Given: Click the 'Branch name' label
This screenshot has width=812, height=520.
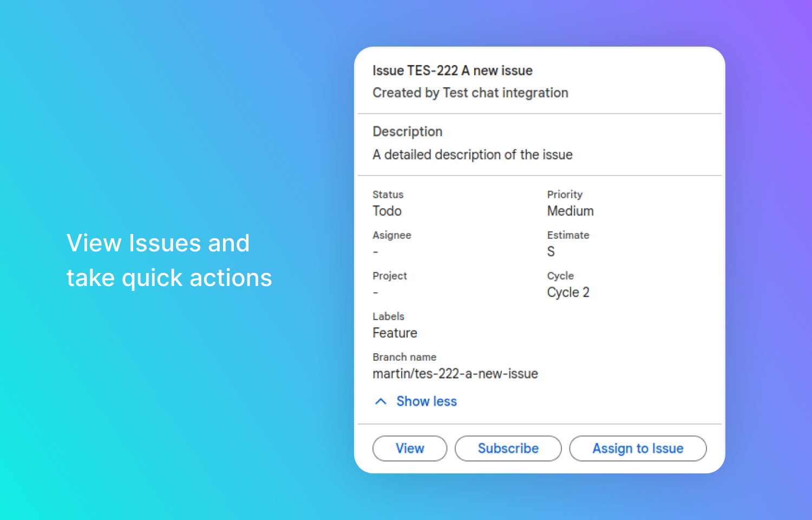Looking at the screenshot, I should point(404,357).
